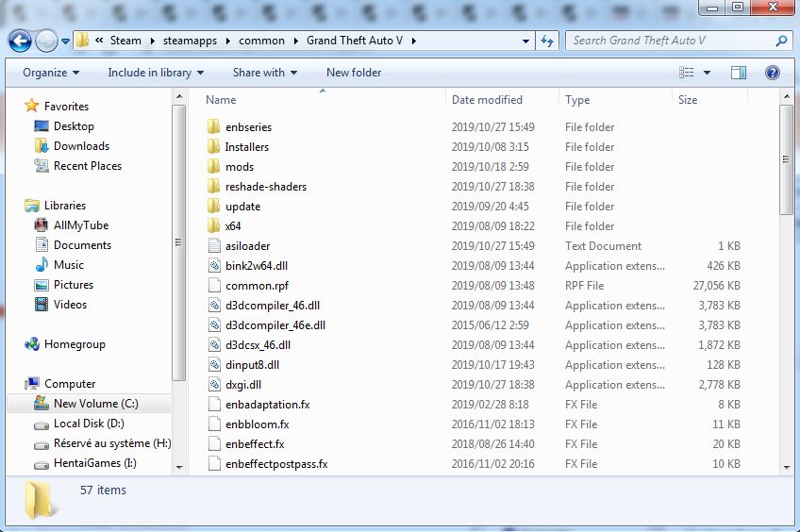Open the recent locations dropdown arrow
The image size is (800, 532).
tap(65, 42)
